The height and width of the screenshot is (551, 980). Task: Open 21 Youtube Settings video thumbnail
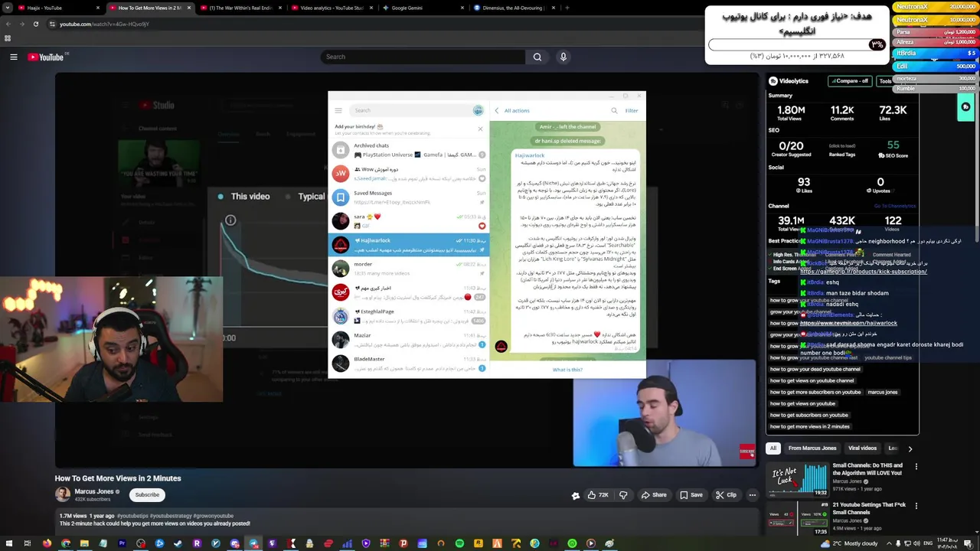coord(798,519)
